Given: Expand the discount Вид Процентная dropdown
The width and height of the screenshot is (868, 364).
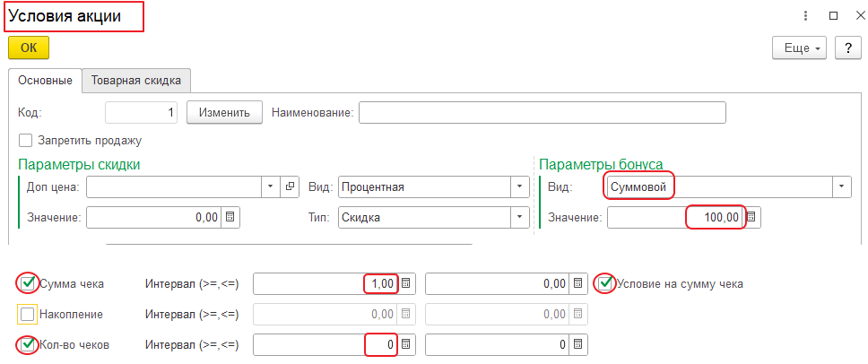Looking at the screenshot, I should pos(518,186).
